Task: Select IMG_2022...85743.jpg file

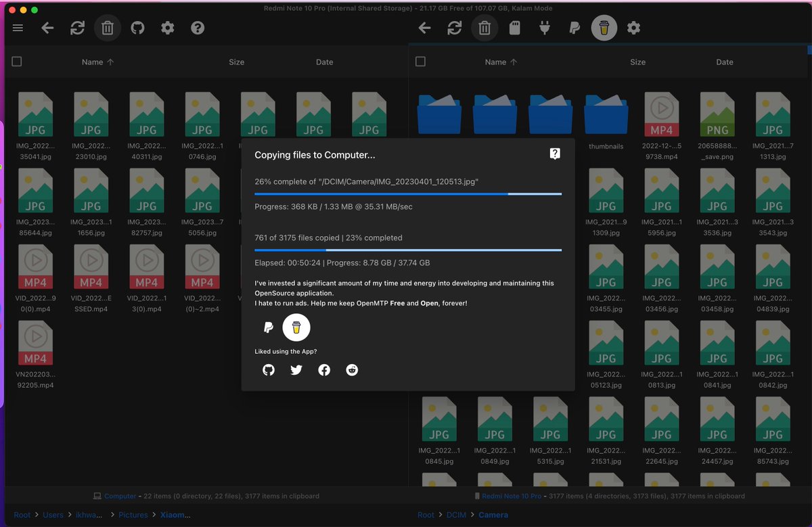Action: click(x=773, y=431)
